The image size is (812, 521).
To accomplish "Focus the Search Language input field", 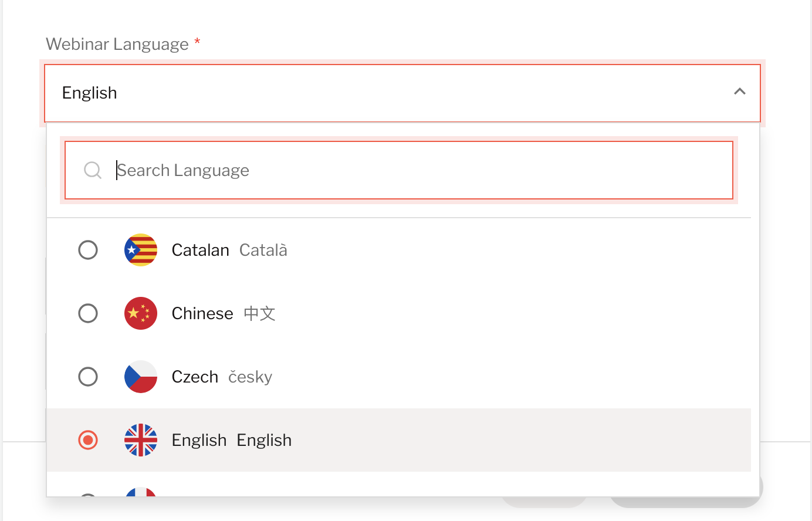I will 399,170.
